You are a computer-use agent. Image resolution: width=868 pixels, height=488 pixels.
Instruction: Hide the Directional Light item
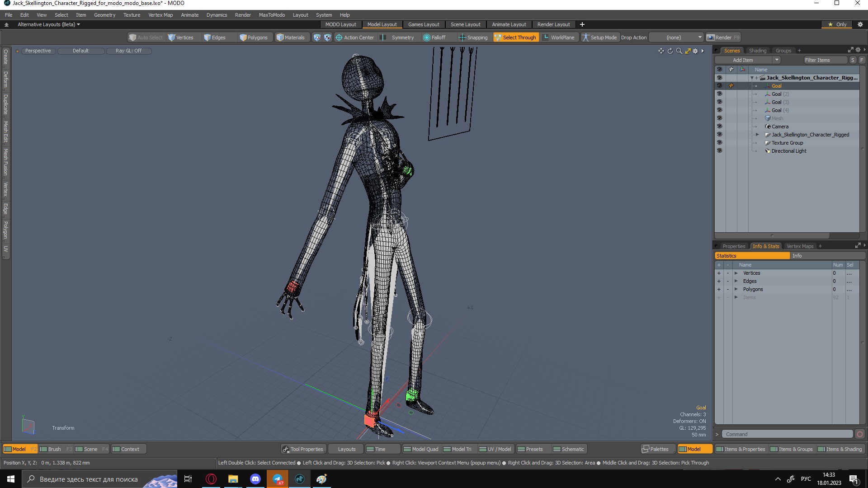click(x=719, y=151)
